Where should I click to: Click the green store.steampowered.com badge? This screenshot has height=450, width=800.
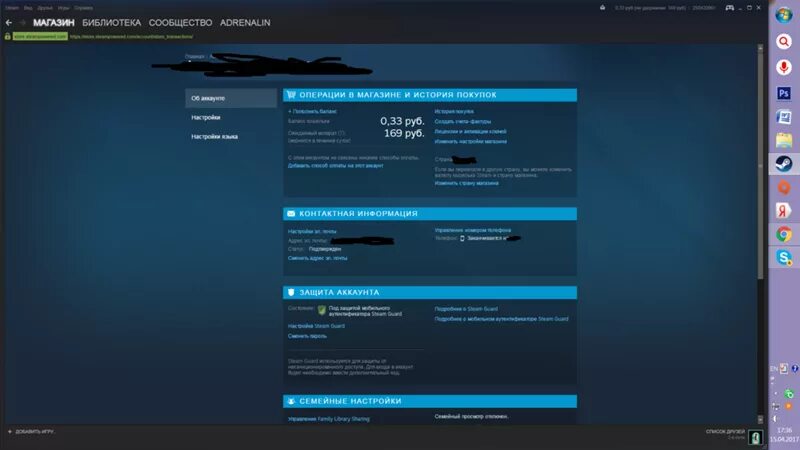40,36
